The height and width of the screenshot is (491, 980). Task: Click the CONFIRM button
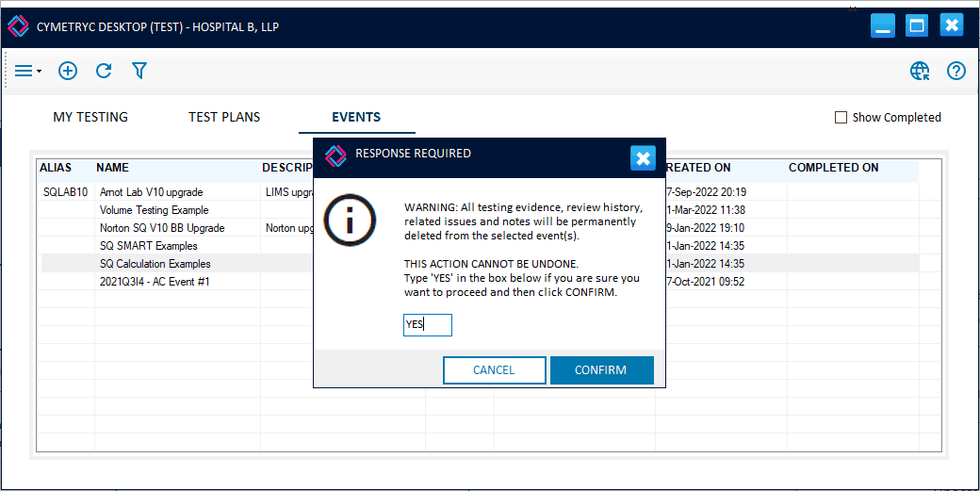tap(601, 370)
